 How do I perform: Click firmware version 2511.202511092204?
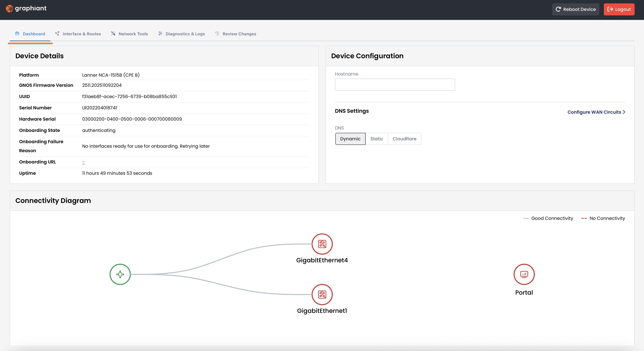click(x=102, y=85)
